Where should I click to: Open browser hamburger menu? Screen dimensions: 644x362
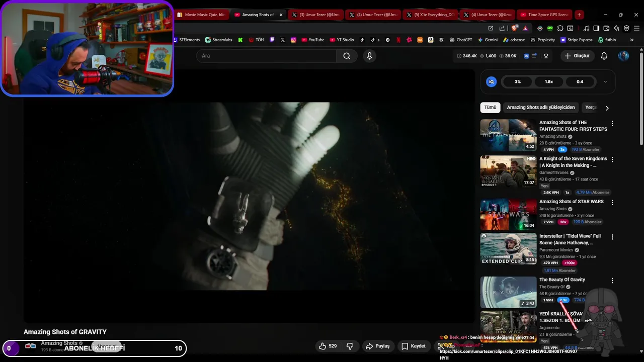[x=636, y=28]
